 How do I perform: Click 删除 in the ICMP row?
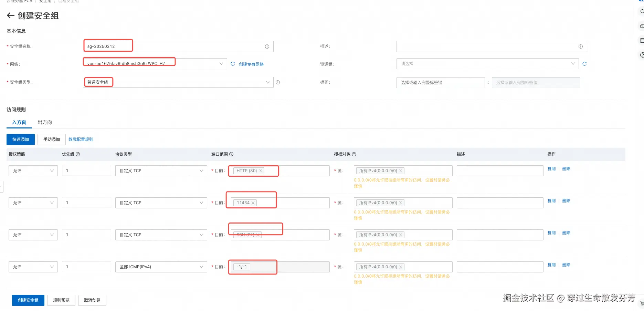point(566,265)
